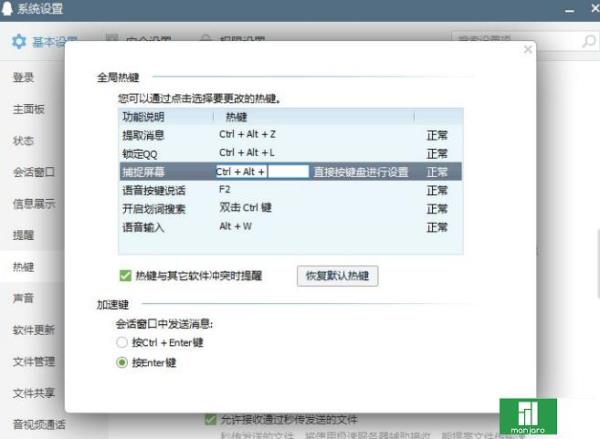Close the hotkey dialog with X
The image size is (600, 439).
(x=528, y=49)
